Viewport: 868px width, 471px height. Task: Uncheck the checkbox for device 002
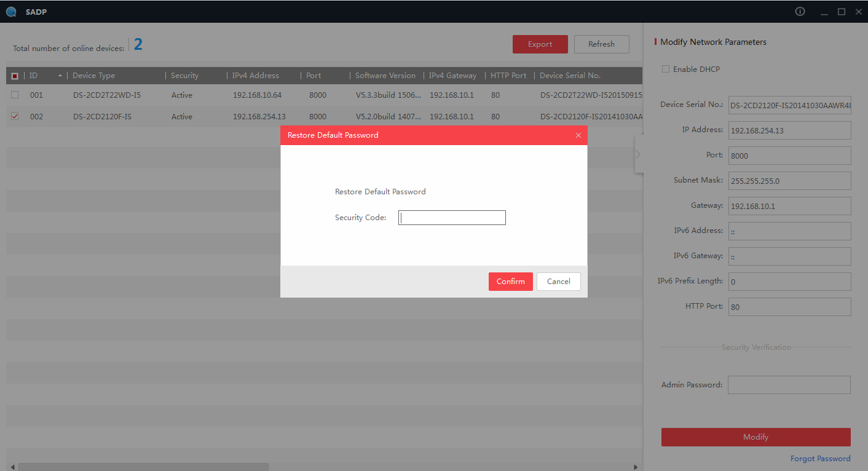point(15,116)
